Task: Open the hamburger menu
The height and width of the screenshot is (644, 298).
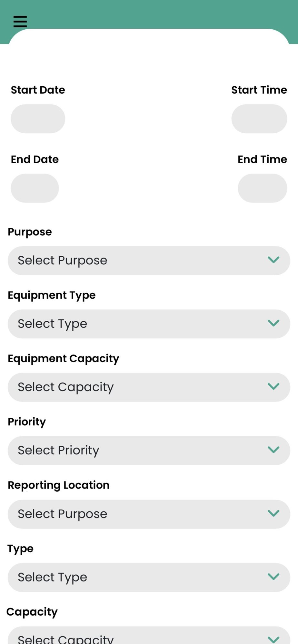Action: coord(20,22)
